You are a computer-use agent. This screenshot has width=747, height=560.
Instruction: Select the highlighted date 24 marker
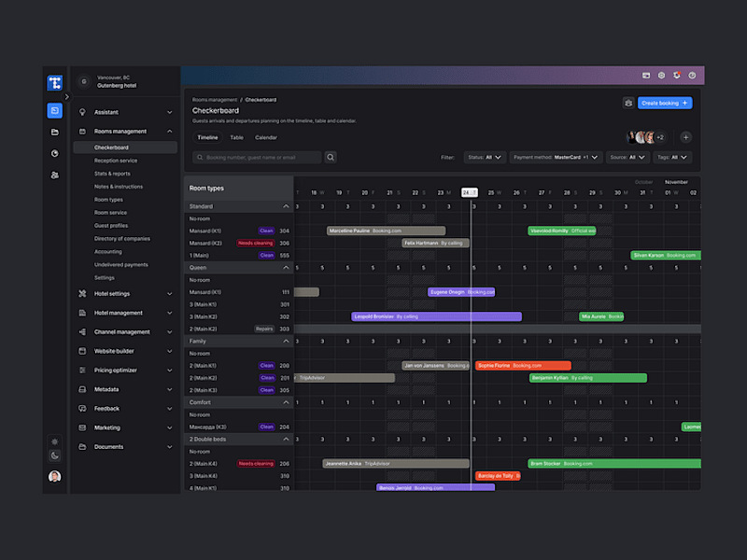tap(470, 192)
